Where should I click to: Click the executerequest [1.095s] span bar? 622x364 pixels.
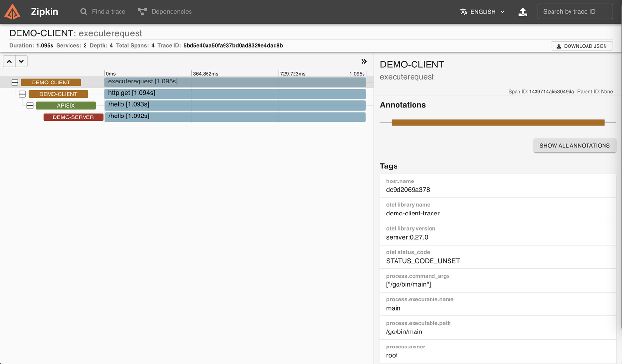click(235, 82)
